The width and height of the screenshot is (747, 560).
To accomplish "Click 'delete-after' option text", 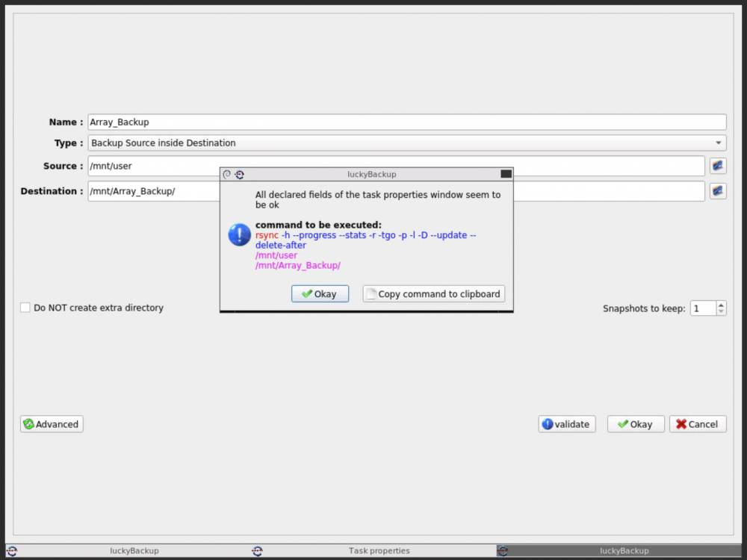I will pos(281,245).
